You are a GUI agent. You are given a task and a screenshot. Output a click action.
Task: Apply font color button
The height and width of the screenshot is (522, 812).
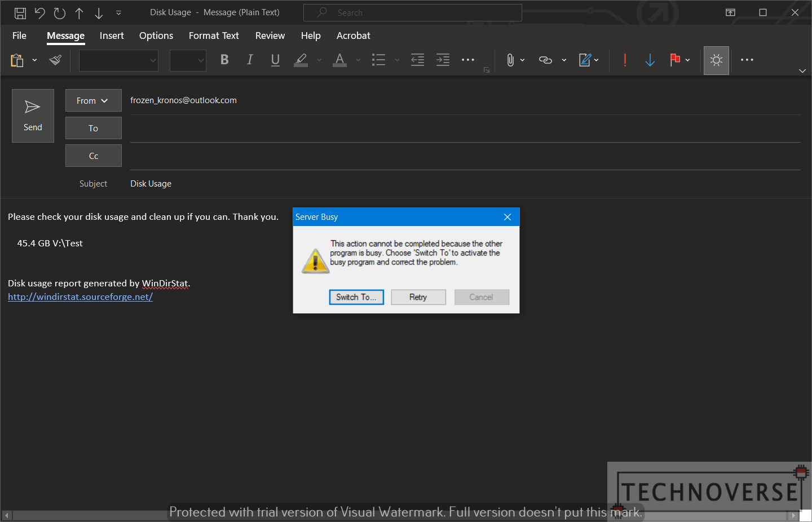(339, 60)
